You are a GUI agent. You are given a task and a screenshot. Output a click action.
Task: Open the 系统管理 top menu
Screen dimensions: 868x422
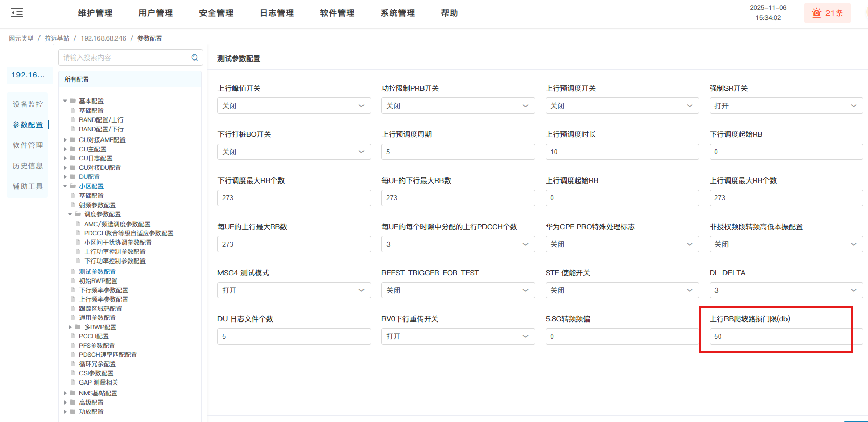coord(397,13)
